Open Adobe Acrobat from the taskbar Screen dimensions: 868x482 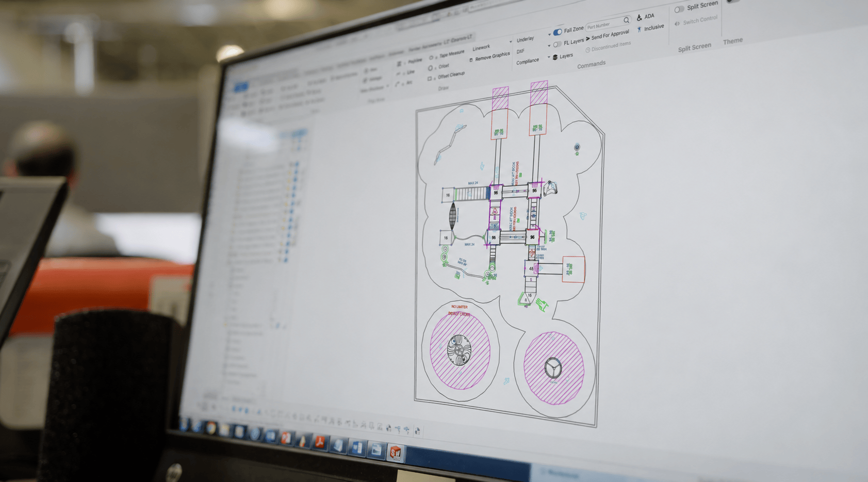pos(320,442)
